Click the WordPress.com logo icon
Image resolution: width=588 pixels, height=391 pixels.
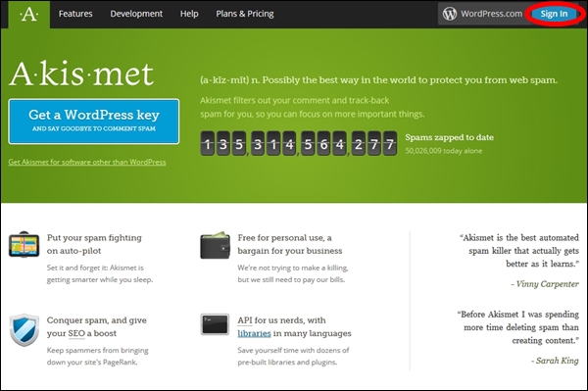449,14
